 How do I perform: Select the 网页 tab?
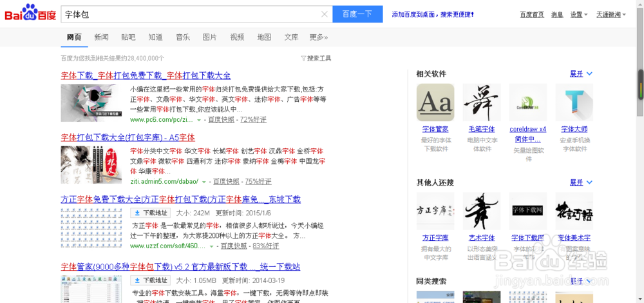tap(74, 37)
